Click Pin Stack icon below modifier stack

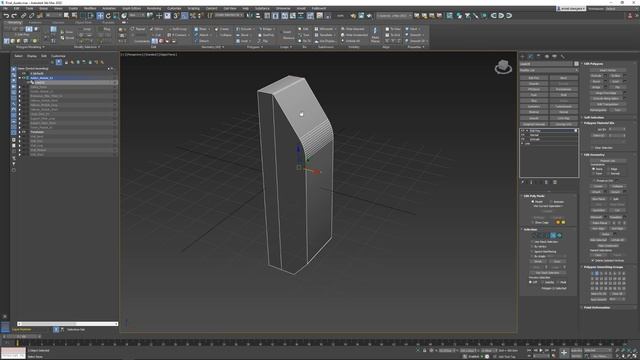click(523, 182)
